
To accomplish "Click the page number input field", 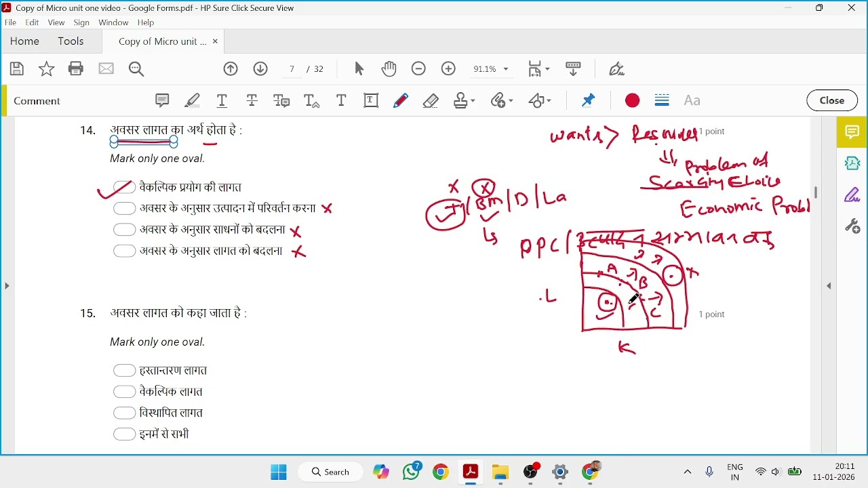I will (x=292, y=69).
